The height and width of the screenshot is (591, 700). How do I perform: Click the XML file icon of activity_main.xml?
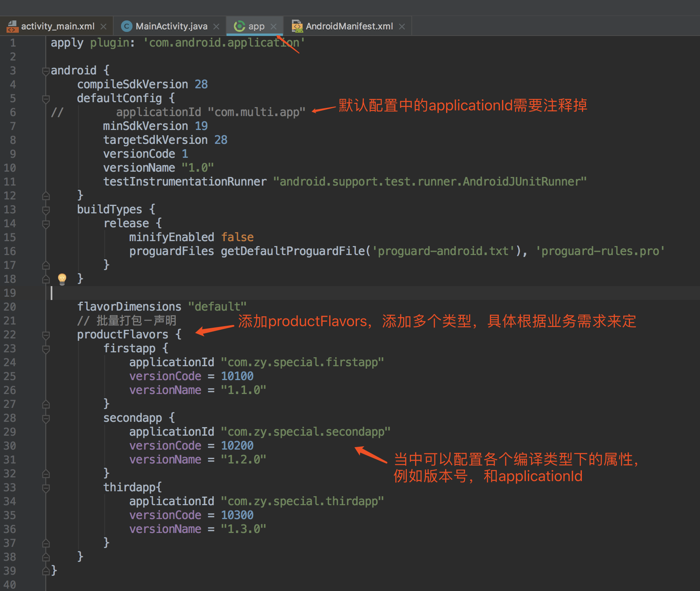click(13, 27)
